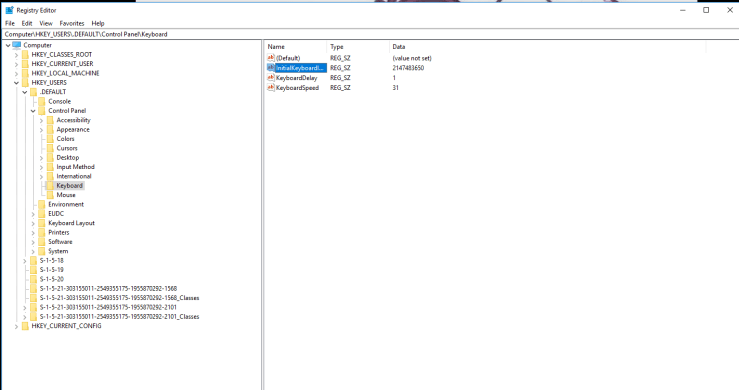Click the Printers folder icon
Screen dimensions: 739x390
[42, 232]
